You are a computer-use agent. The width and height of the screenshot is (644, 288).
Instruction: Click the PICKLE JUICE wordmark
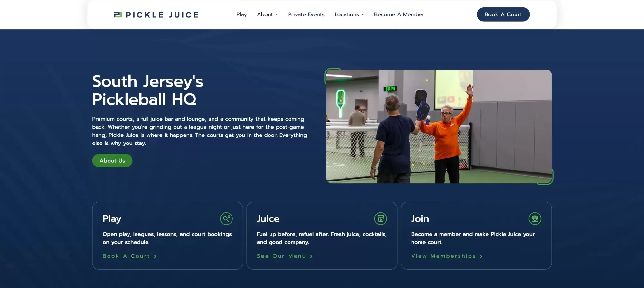(162, 15)
